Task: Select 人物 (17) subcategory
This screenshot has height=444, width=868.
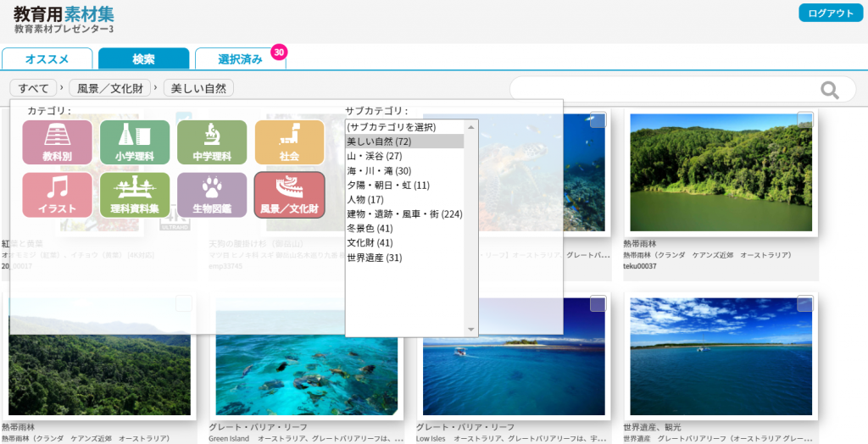Action: [405, 199]
